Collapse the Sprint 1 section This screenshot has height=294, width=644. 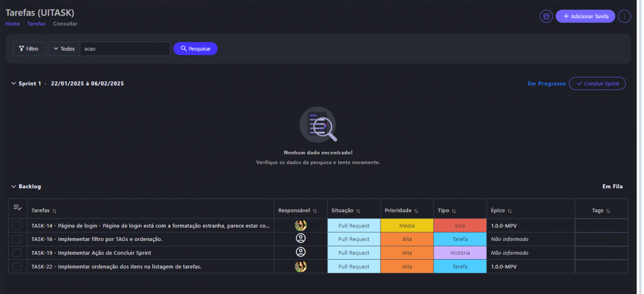[13, 84]
